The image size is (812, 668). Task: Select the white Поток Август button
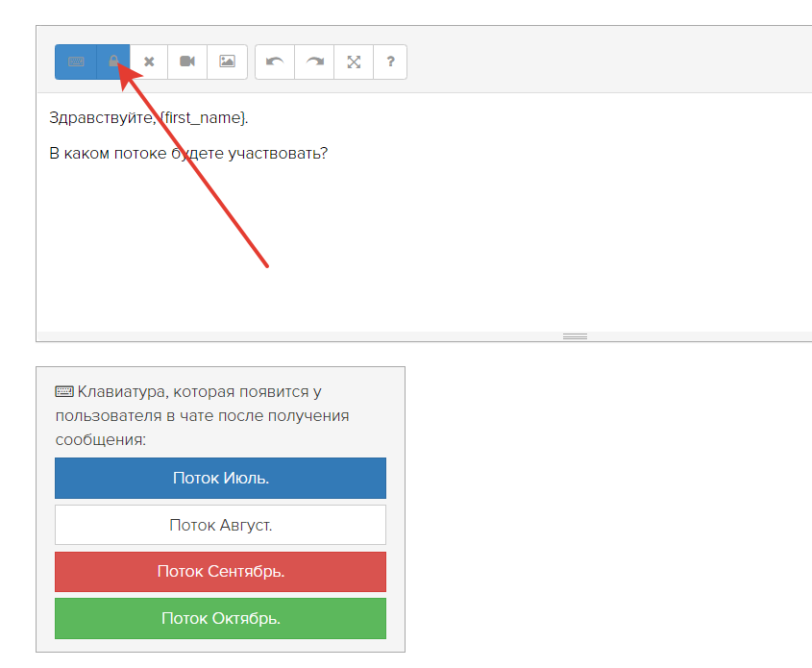pos(221,525)
